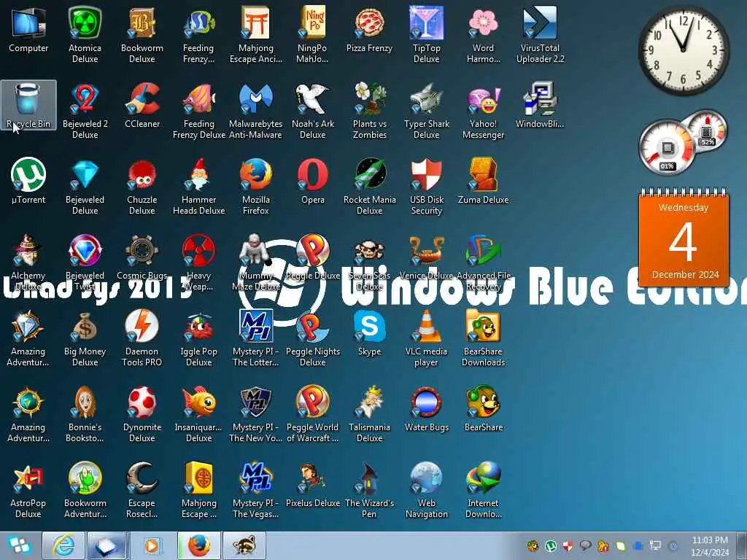This screenshot has height=560, width=747.
Task: Open Mozilla Firefox desktop shortcut
Action: coord(256,186)
